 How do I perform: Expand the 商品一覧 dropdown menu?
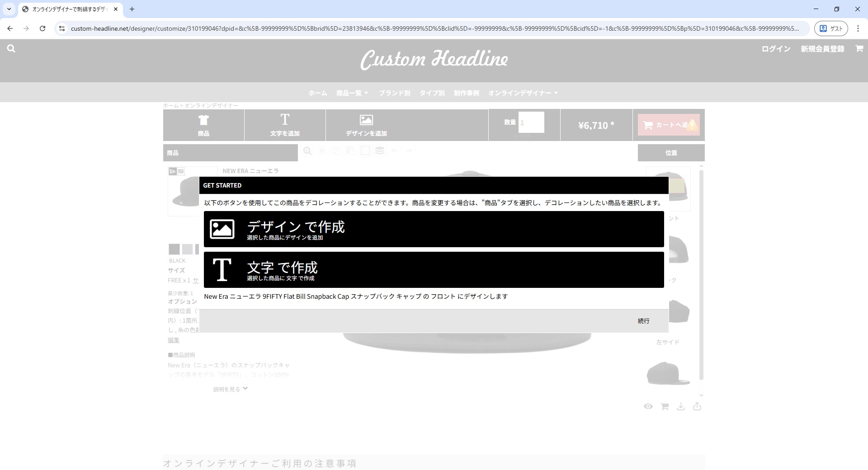352,93
